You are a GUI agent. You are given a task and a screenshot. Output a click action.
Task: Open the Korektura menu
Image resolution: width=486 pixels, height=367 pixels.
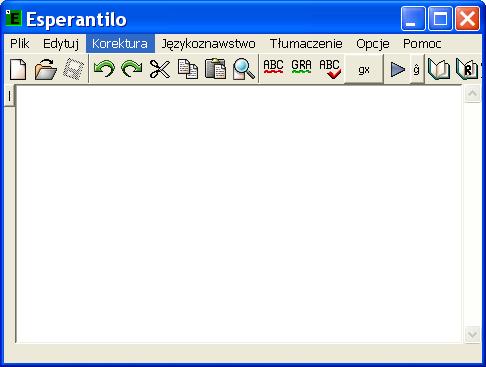click(x=120, y=44)
